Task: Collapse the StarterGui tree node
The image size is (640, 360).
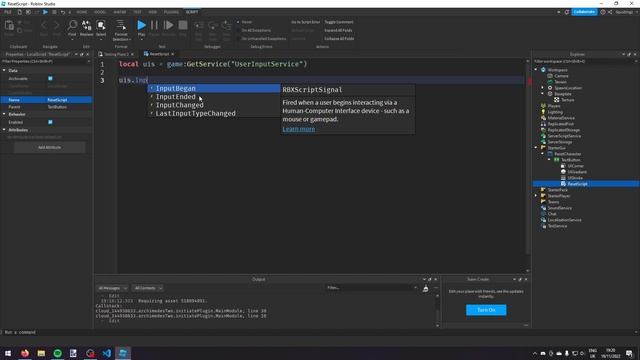Action: click(x=536, y=148)
